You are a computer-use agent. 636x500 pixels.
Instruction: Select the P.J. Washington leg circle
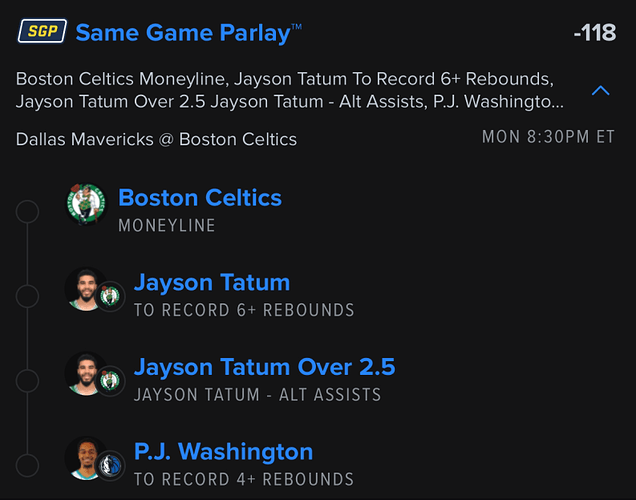[x=28, y=466]
